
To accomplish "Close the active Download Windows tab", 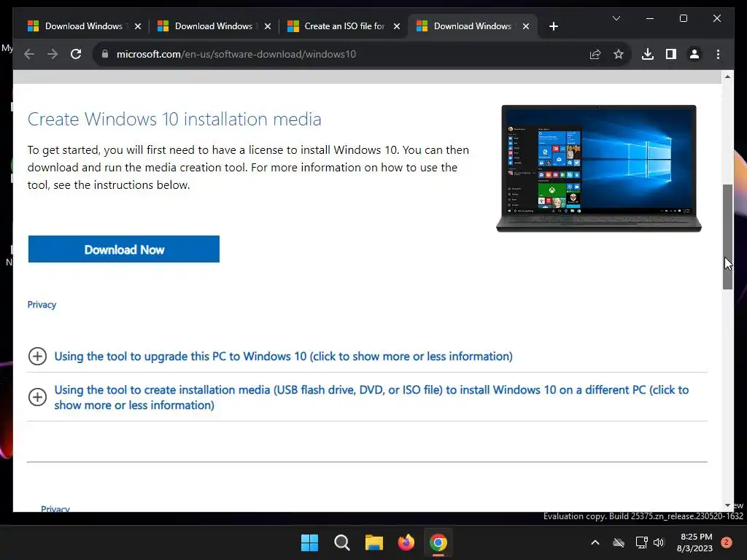I will pos(526,26).
